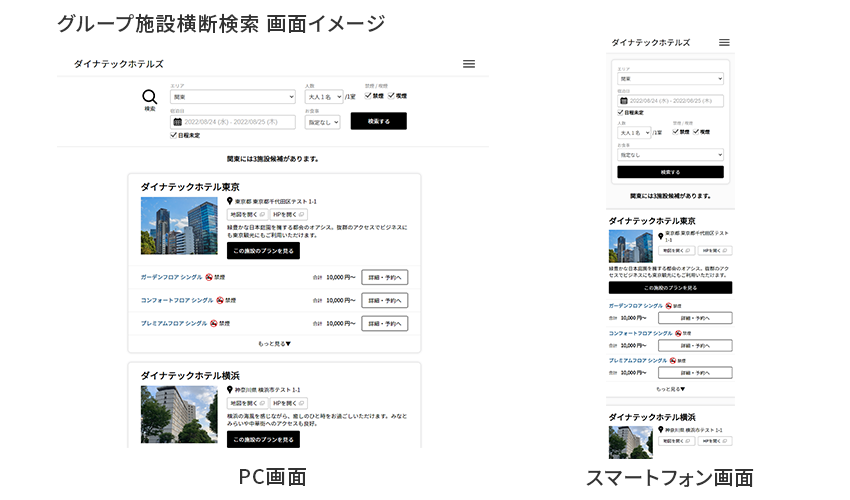Toggle the 禁煙 checkbox on PC screen
Viewport: 850px width, 500px height.
[x=368, y=95]
